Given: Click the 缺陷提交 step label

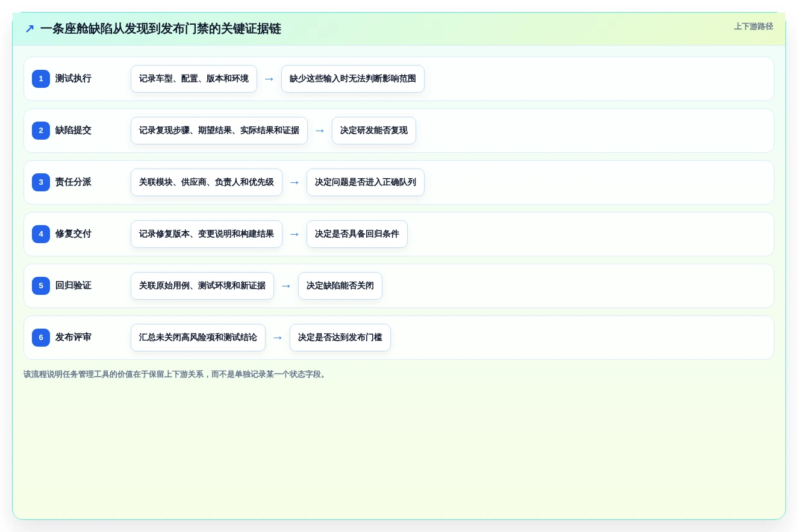Looking at the screenshot, I should click(x=73, y=131).
